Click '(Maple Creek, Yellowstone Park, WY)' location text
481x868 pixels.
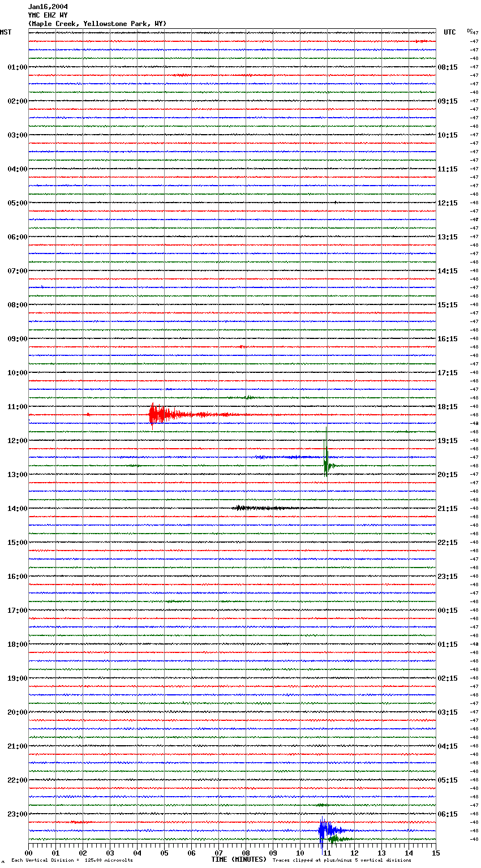point(97,24)
